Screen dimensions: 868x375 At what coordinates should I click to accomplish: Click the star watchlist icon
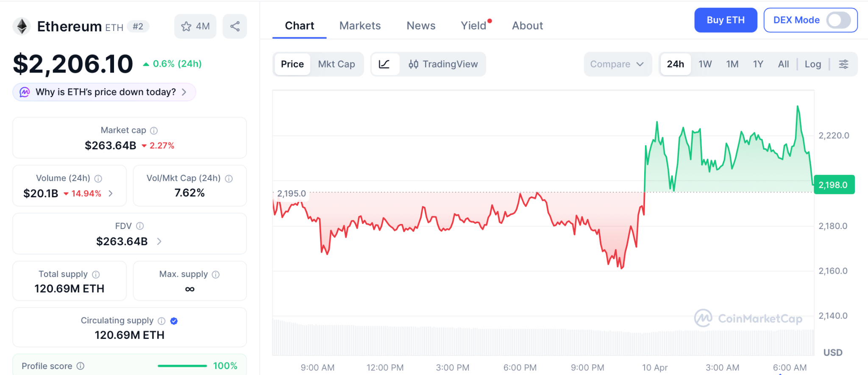tap(186, 26)
